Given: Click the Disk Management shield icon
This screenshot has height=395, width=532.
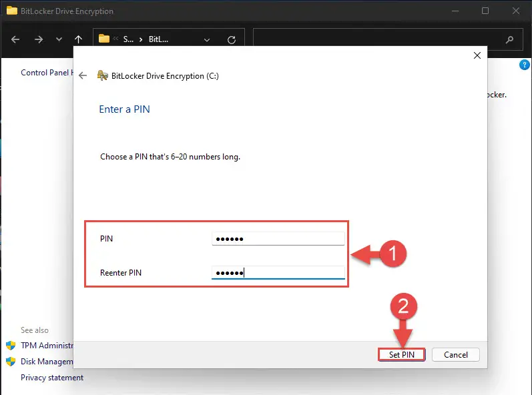Looking at the screenshot, I should (x=11, y=362).
